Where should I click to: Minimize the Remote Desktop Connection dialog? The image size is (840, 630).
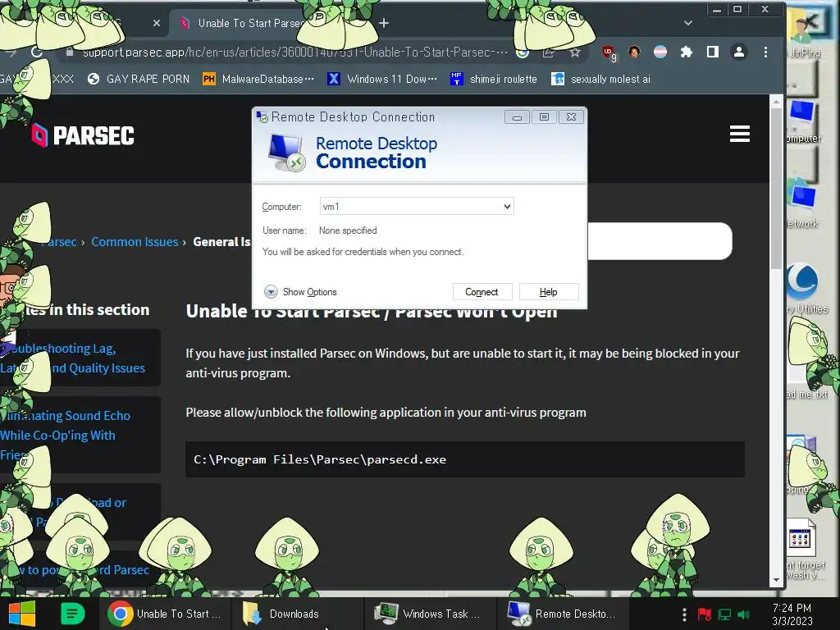coord(517,117)
